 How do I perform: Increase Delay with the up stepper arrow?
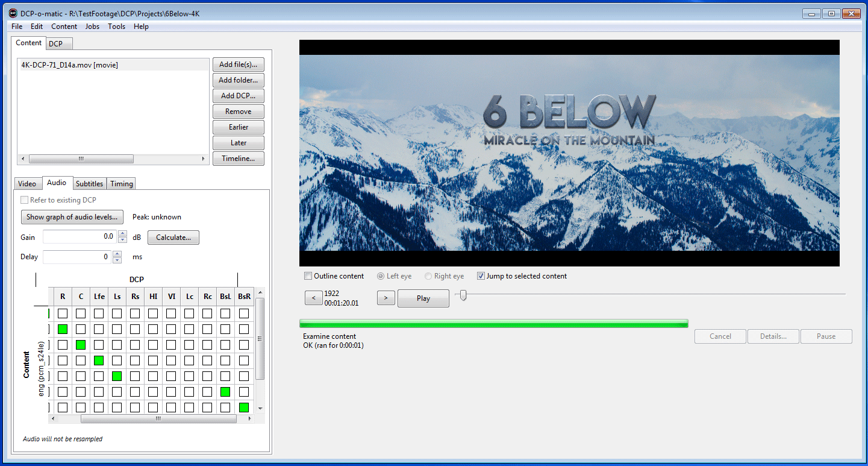click(116, 254)
